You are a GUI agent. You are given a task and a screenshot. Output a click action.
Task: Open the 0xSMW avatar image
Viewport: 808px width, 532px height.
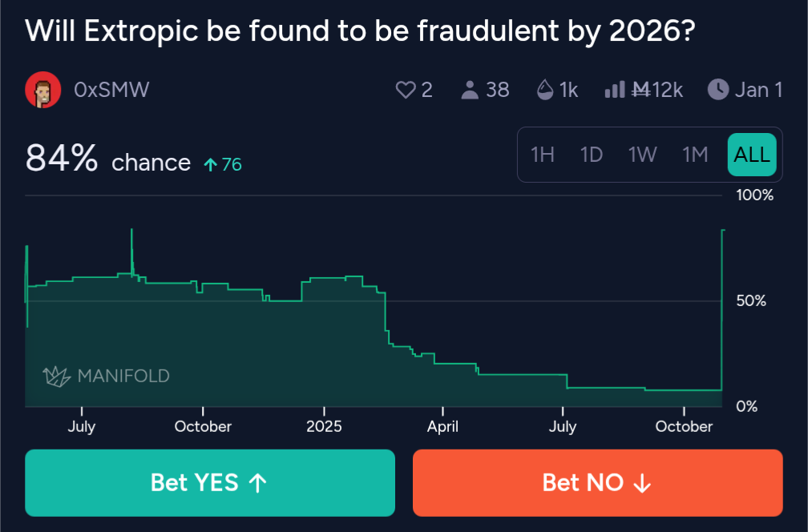(43, 90)
